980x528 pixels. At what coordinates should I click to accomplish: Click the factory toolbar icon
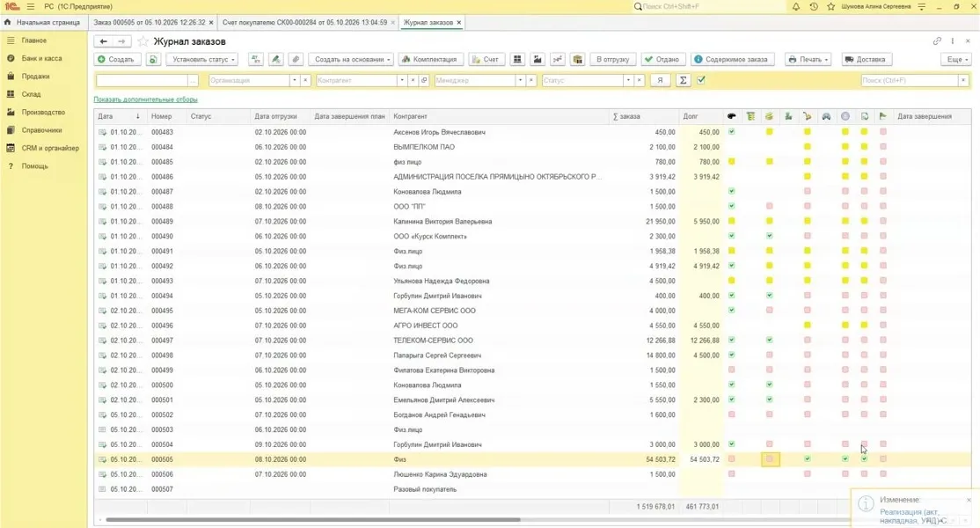[x=538, y=59]
